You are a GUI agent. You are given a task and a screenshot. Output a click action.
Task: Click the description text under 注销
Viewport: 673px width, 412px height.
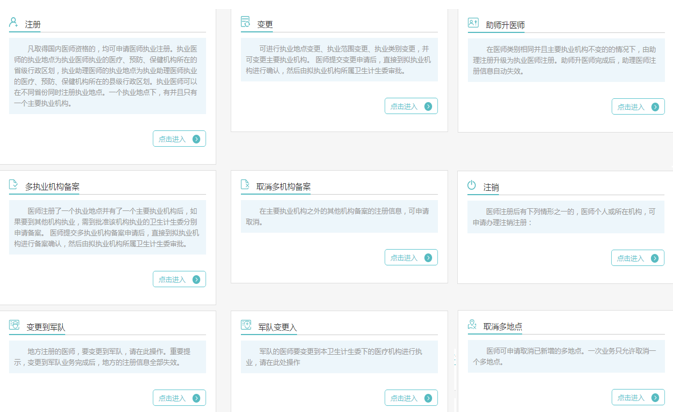point(566,217)
